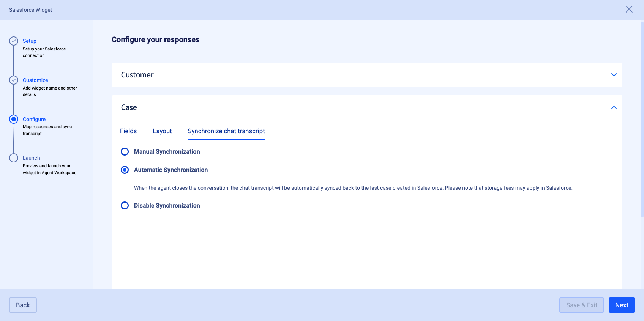
Task: Click the Configure step active circle icon
Action: coord(14,119)
